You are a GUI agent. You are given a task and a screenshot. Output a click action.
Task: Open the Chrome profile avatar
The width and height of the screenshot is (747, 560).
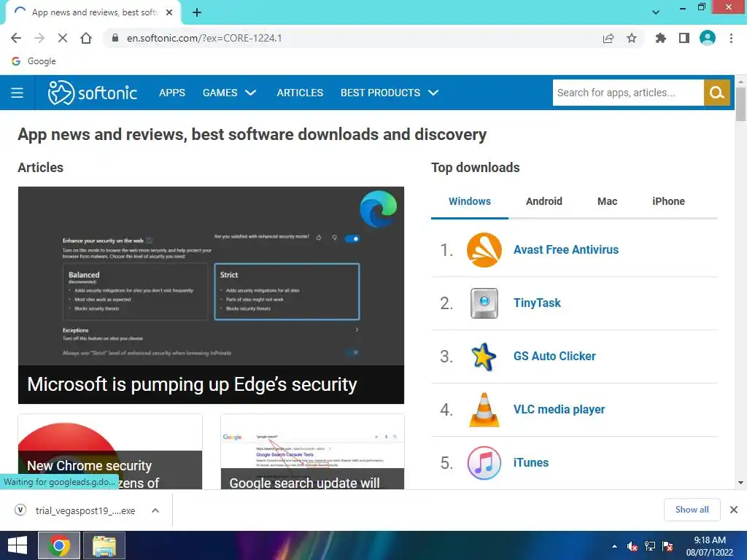[708, 38]
